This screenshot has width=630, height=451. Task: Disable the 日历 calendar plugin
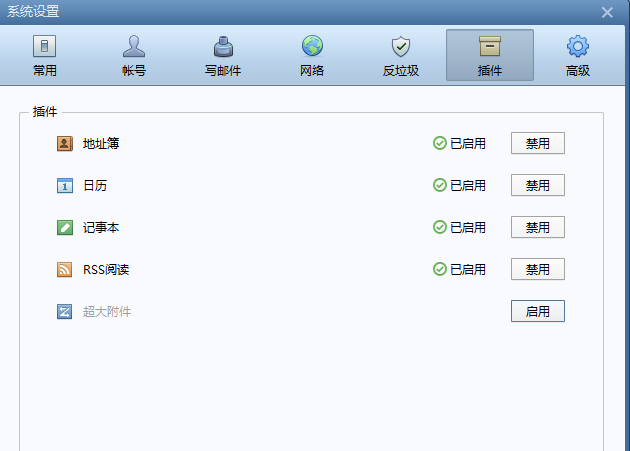(537, 185)
